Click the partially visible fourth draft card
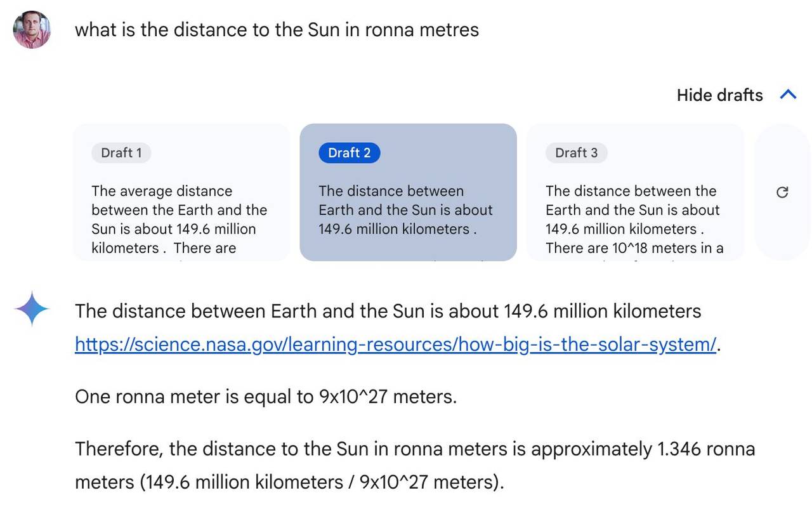This screenshot has width=812, height=507. 782,192
